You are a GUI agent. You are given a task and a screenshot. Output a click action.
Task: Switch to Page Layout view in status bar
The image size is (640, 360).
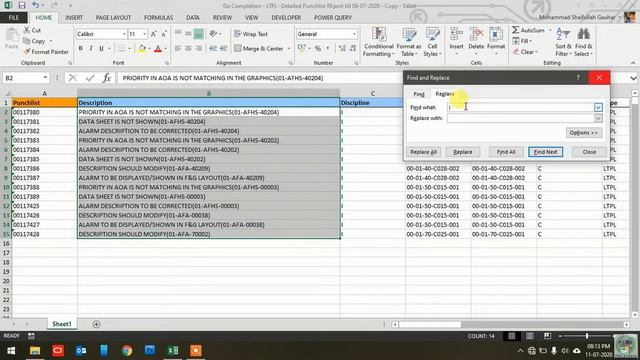pyautogui.click(x=529, y=336)
